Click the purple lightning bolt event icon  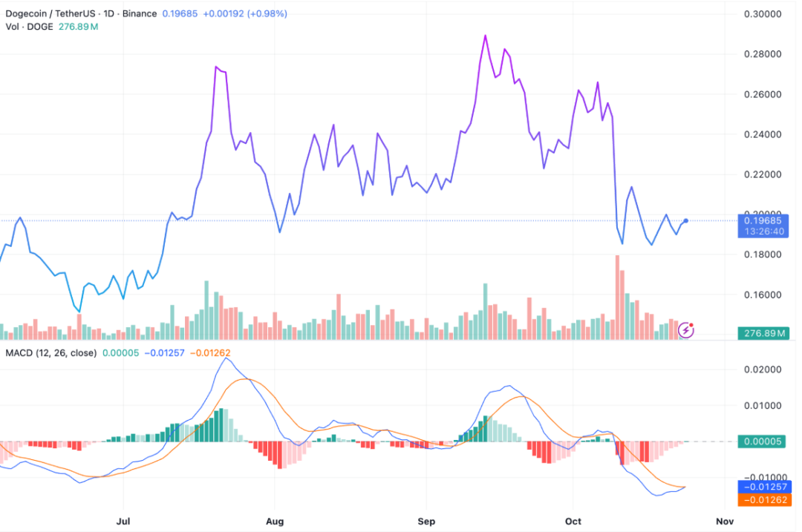pyautogui.click(x=686, y=330)
